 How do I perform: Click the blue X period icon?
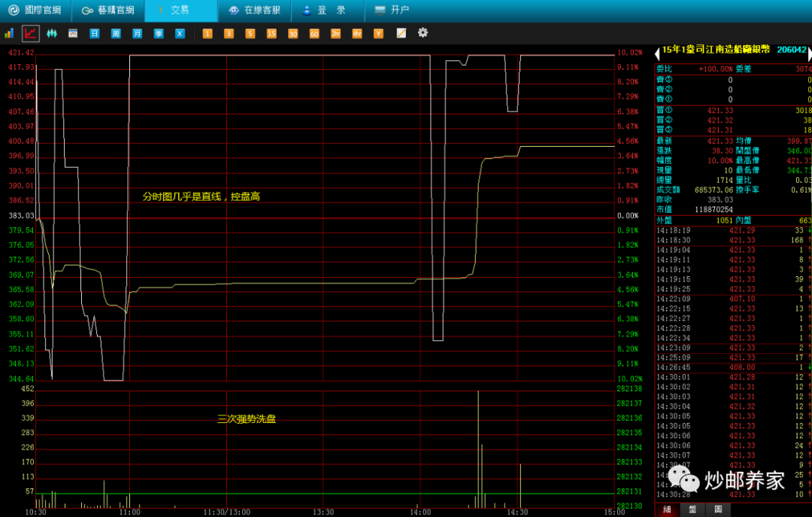coord(180,33)
